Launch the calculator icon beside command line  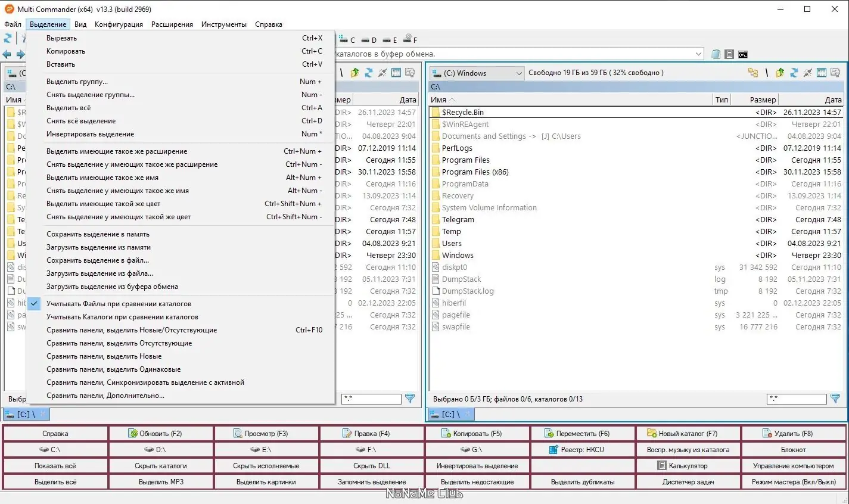pos(729,54)
